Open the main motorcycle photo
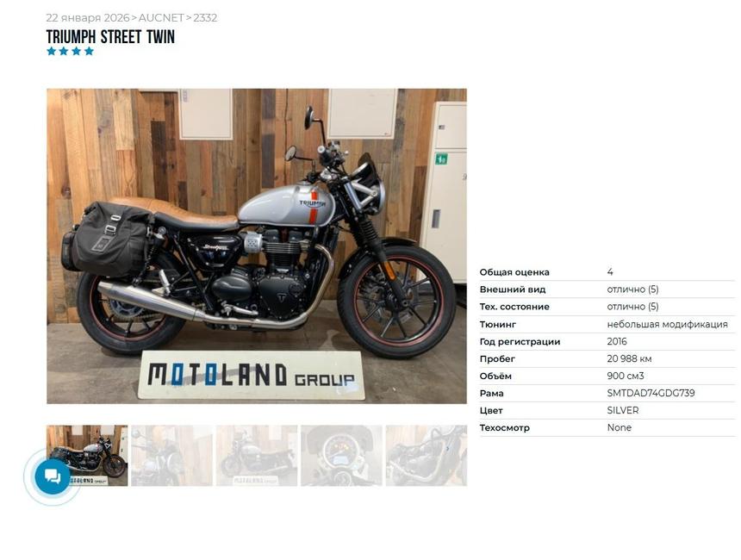The image size is (741, 560). point(257,246)
